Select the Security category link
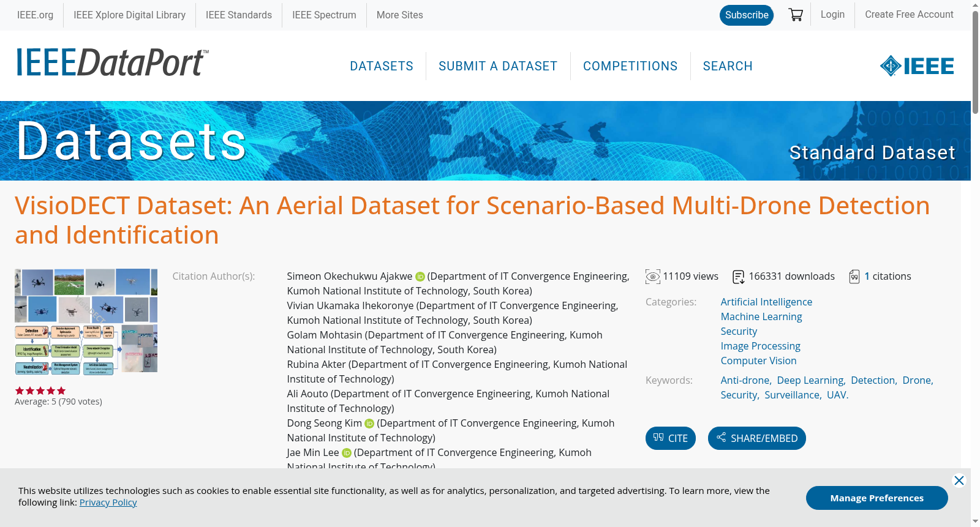Viewport: 980px width, 527px height. 739,331
